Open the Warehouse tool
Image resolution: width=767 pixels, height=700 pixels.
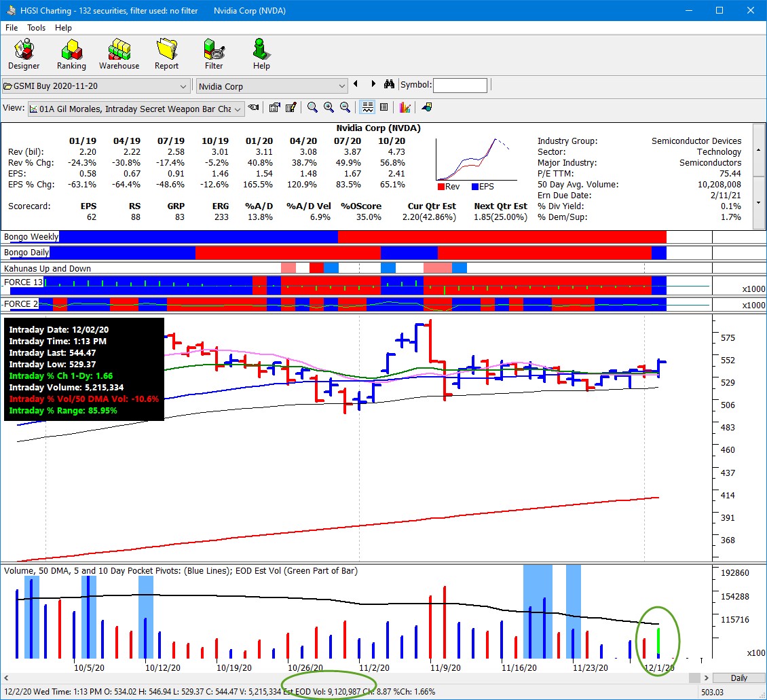click(x=119, y=54)
